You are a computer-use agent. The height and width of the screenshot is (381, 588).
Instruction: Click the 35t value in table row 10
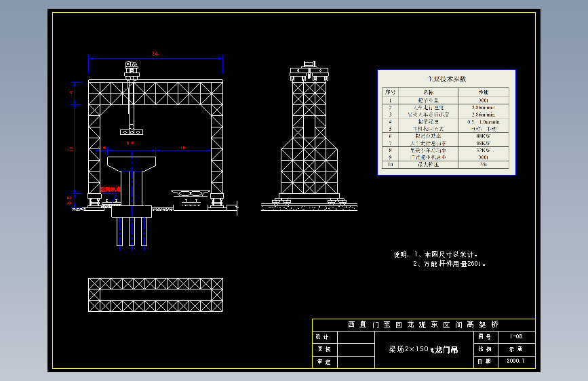tap(484, 165)
